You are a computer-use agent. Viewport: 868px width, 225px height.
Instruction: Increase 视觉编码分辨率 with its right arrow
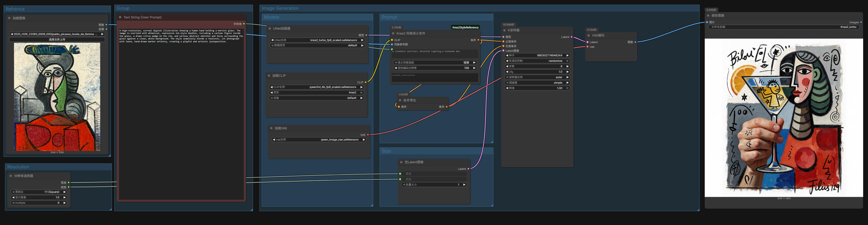[474, 68]
